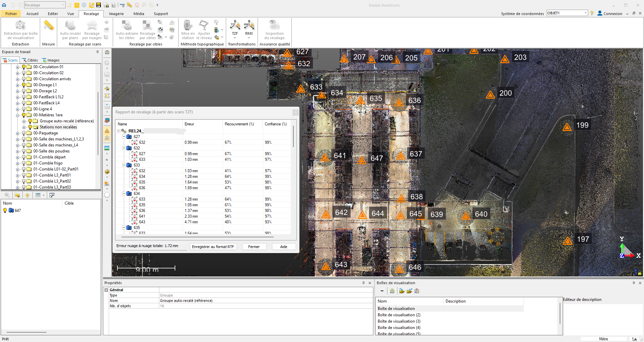The image size is (644, 342).
Task: Select Ajuster le réseau
Action: pos(204,29)
